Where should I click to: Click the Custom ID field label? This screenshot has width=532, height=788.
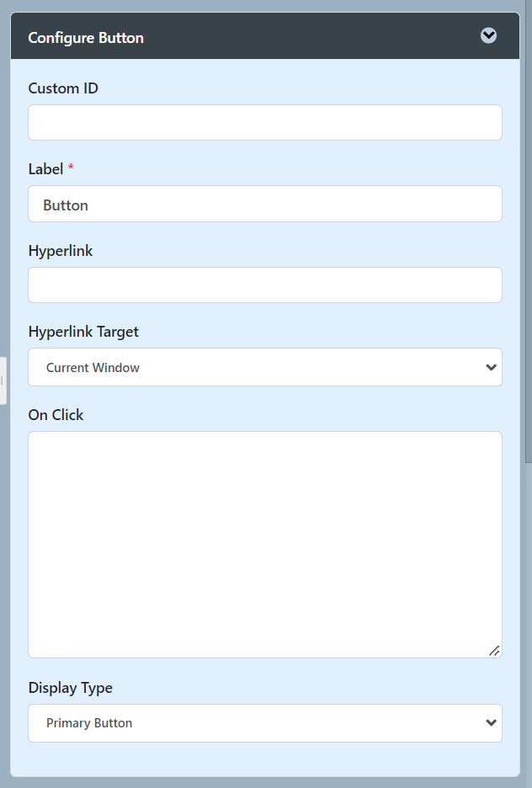[x=63, y=88]
